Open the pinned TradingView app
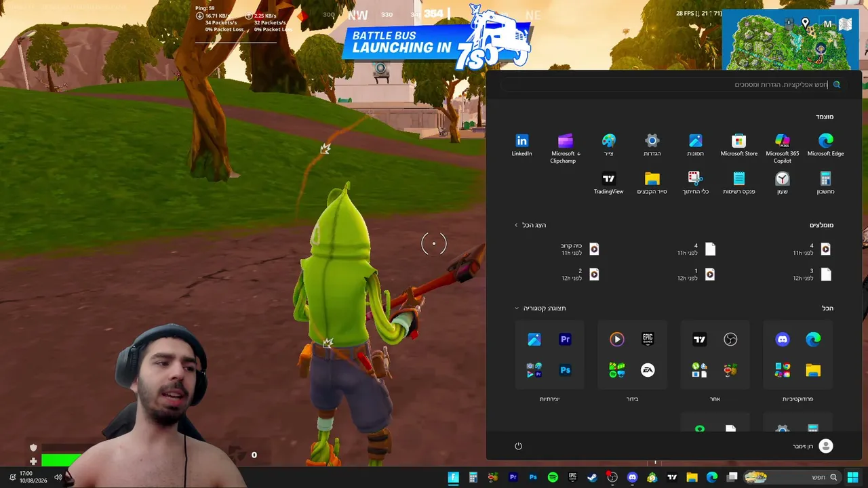 608,183
